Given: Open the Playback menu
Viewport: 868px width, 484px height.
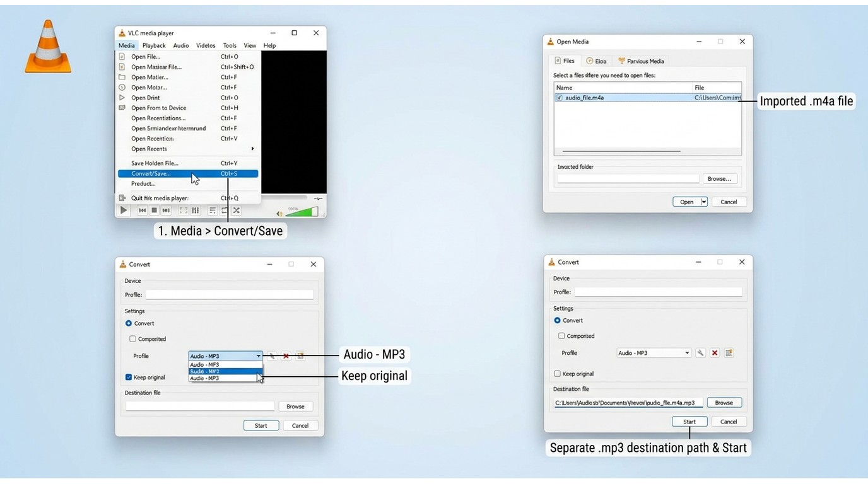Looking at the screenshot, I should click(x=154, y=45).
